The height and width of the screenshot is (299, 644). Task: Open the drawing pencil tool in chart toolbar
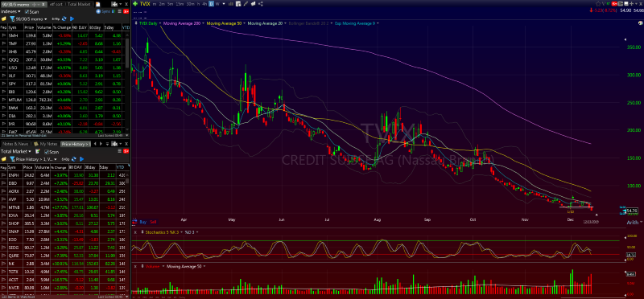tap(246, 4)
